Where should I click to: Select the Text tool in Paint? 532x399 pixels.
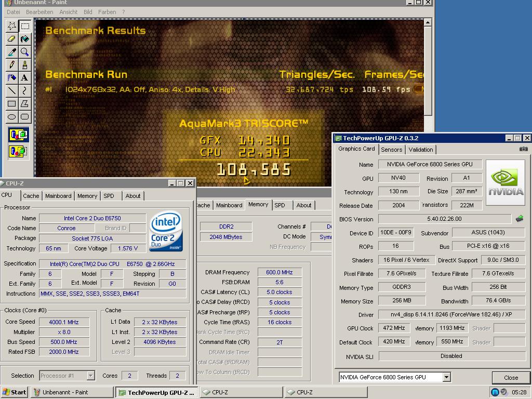coord(25,77)
